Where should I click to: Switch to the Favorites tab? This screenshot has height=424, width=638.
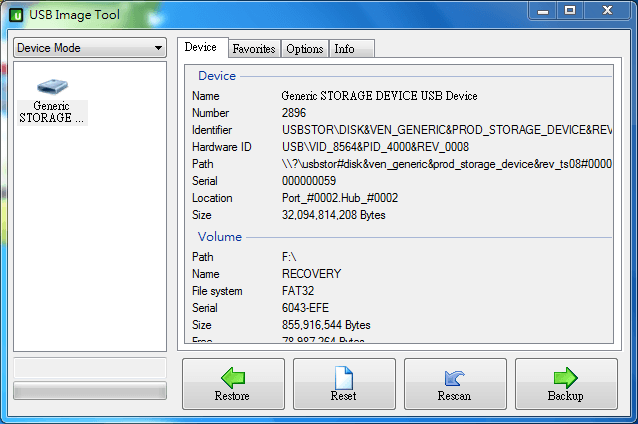point(254,49)
